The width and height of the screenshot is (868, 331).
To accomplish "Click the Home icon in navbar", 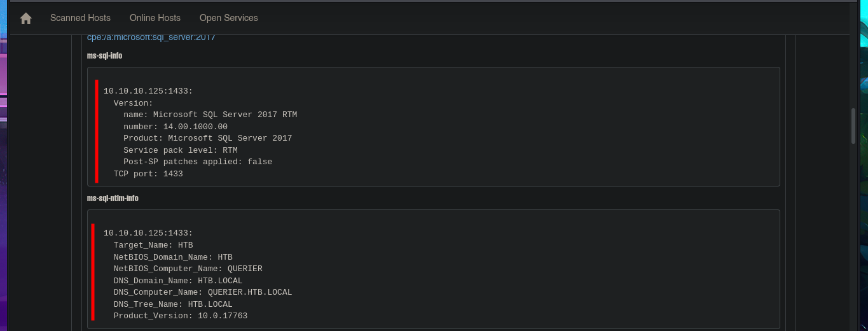I will pos(26,18).
